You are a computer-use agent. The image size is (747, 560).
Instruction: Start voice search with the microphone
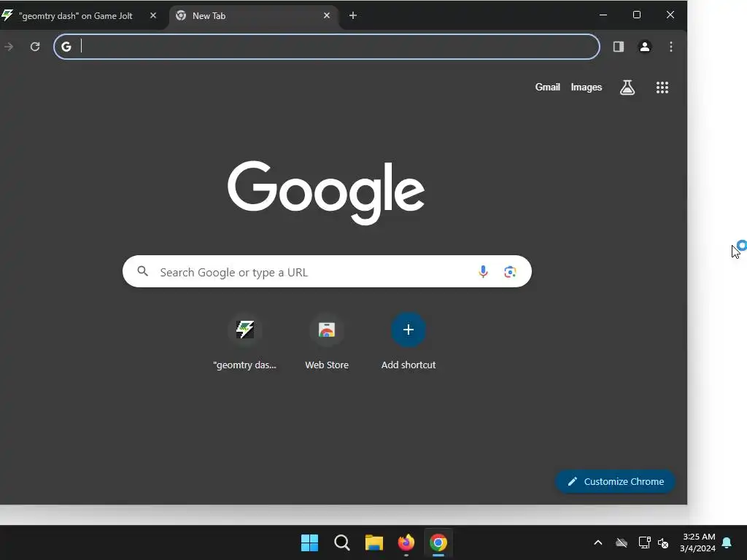(483, 271)
